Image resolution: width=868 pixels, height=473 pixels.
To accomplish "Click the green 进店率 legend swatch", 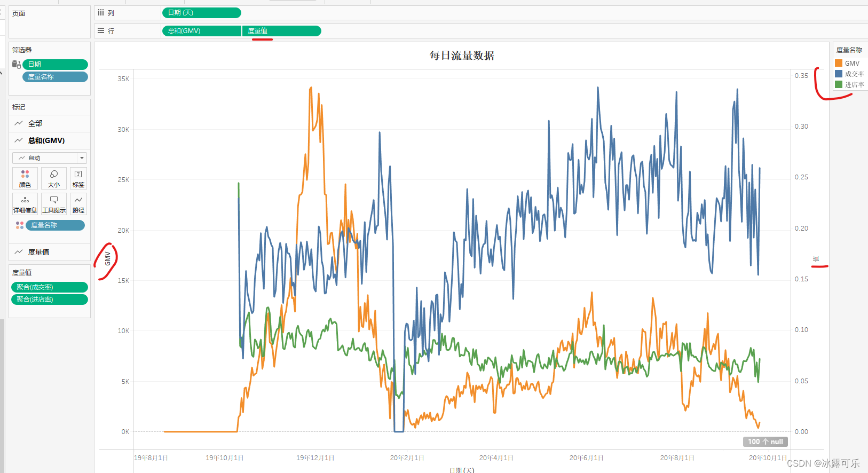I will [839, 84].
